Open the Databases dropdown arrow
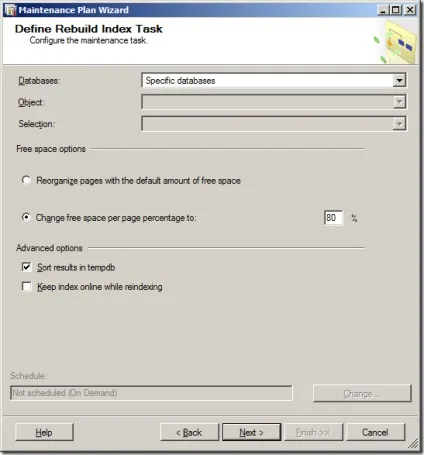Image resolution: width=424 pixels, height=455 pixels. pos(399,80)
